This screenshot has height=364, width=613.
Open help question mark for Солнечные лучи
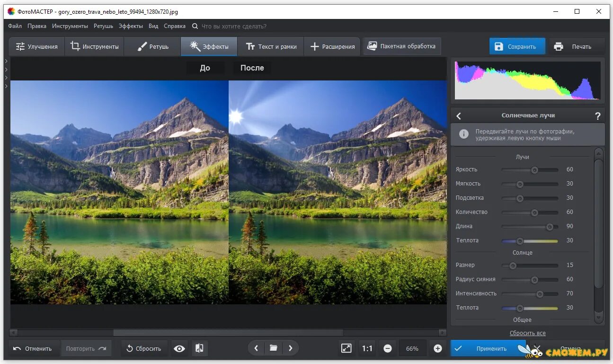597,115
